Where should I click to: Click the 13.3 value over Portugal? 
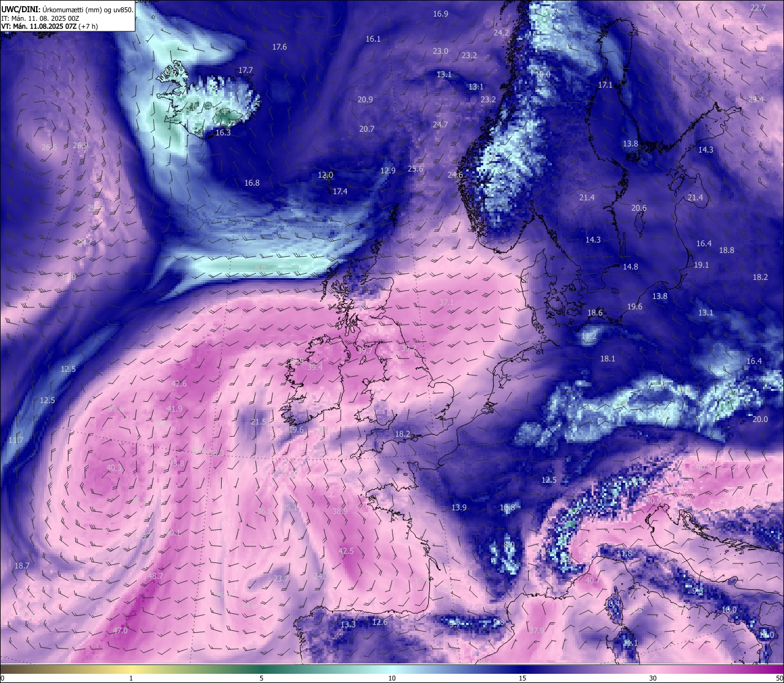coord(348,624)
